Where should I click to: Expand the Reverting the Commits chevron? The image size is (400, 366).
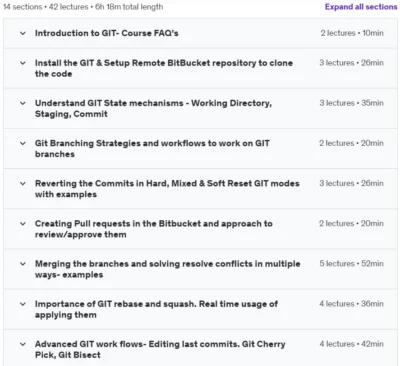(23, 184)
